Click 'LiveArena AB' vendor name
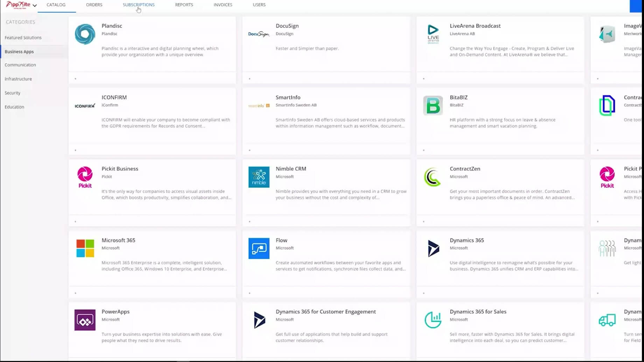The image size is (644, 362). [x=462, y=34]
